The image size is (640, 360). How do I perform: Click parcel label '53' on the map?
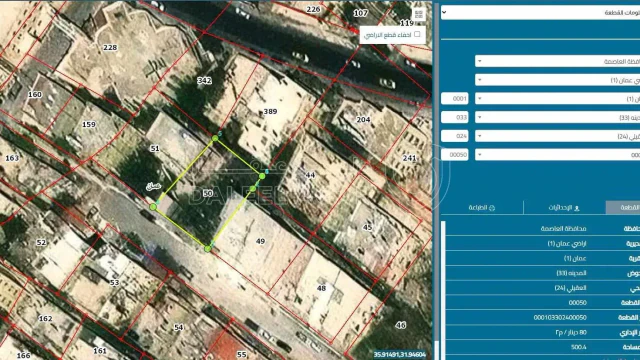click(x=114, y=282)
